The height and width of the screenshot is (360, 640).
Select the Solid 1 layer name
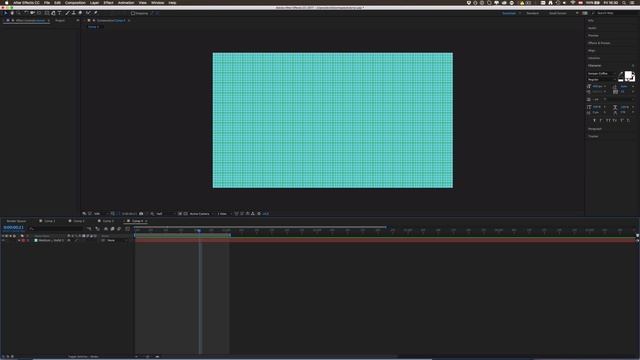(x=51, y=240)
